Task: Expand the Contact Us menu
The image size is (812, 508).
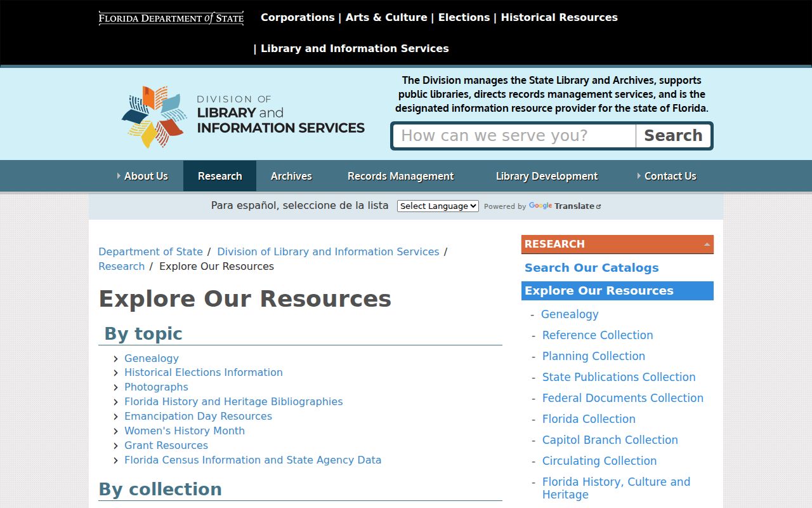Action: [x=666, y=176]
